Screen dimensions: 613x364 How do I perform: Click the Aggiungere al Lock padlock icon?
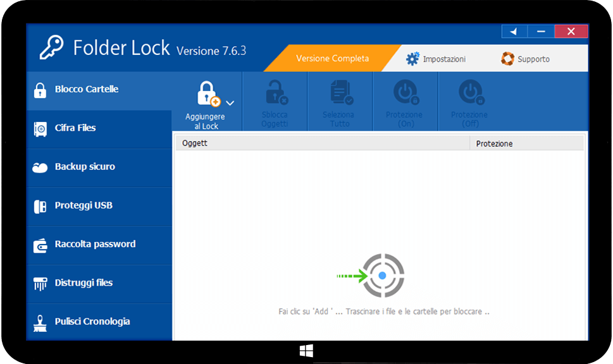coord(208,94)
